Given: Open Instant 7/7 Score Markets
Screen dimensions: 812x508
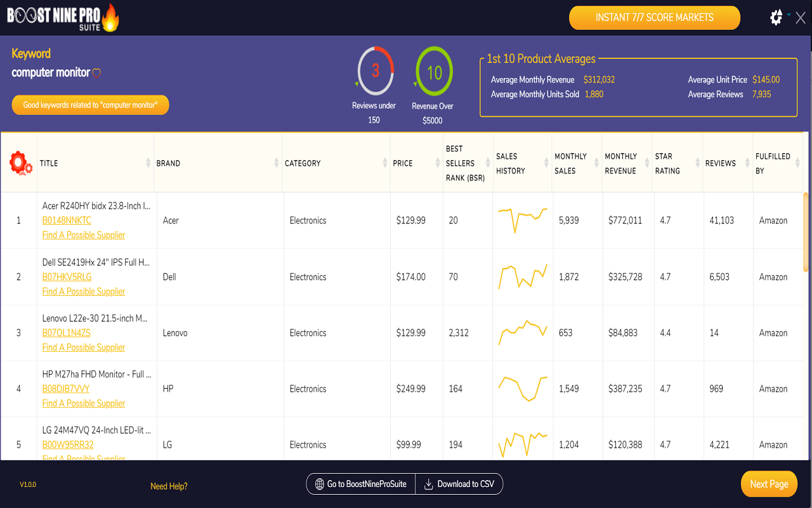Looking at the screenshot, I should [655, 18].
